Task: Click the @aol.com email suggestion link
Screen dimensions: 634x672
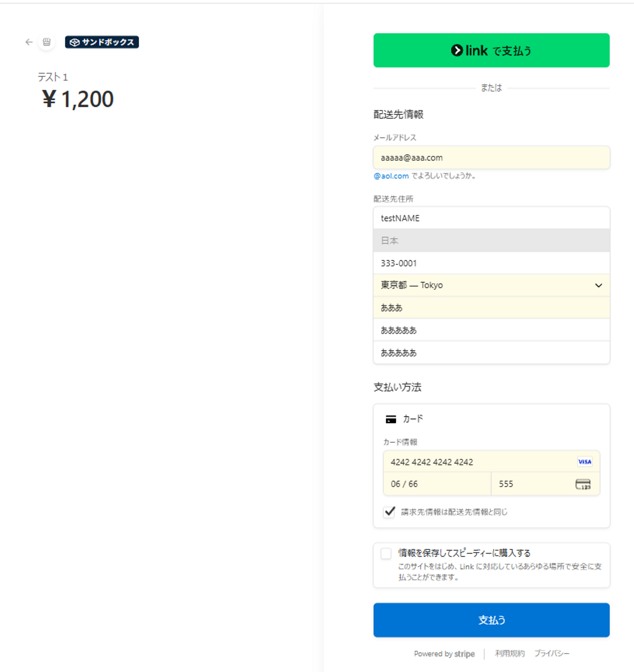Action: coord(391,176)
